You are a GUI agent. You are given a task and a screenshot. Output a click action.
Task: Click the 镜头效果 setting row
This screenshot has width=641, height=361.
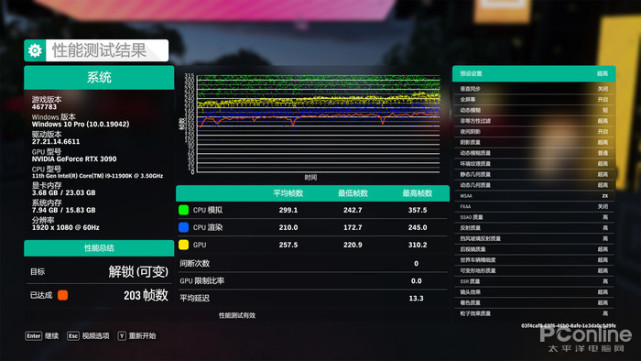click(533, 292)
